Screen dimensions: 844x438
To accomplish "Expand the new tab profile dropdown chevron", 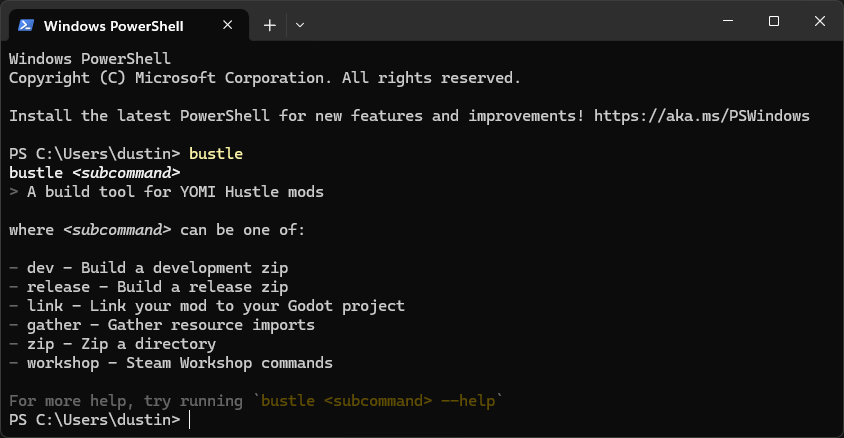I will coord(300,25).
